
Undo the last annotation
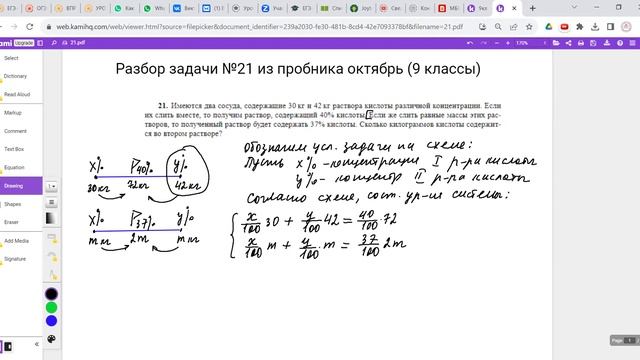[x=470, y=43]
